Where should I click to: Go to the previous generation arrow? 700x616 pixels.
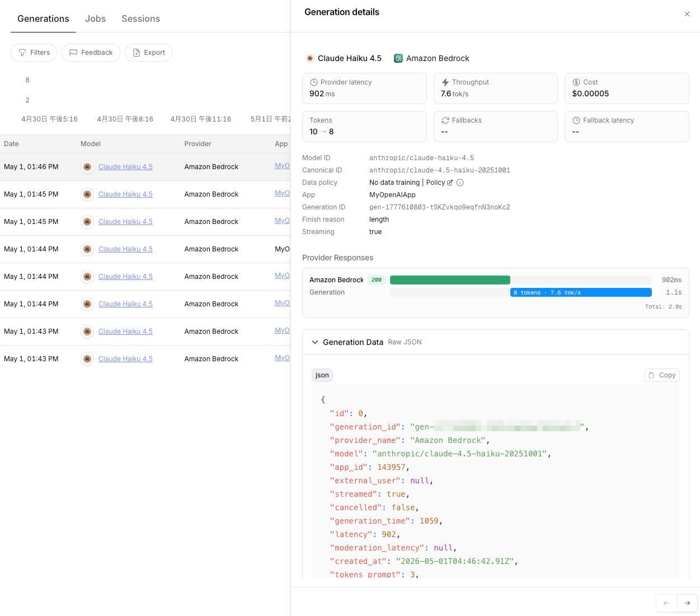pos(666,603)
